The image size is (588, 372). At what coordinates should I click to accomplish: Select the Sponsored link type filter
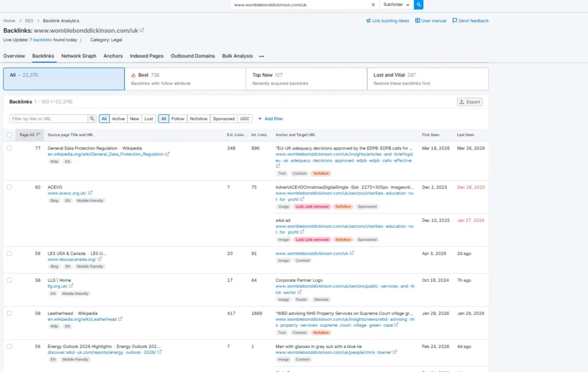(x=223, y=118)
